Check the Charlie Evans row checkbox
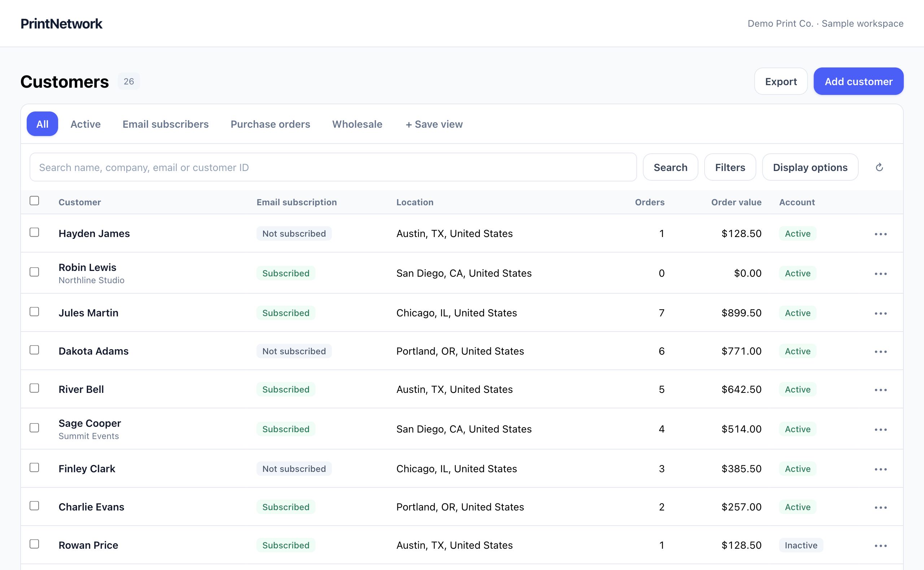 [x=34, y=505]
